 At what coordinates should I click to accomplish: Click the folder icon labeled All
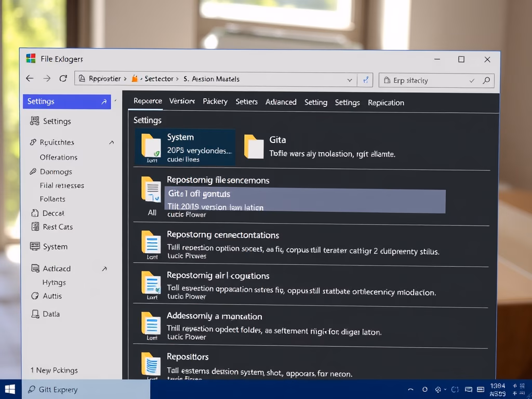pos(151,189)
